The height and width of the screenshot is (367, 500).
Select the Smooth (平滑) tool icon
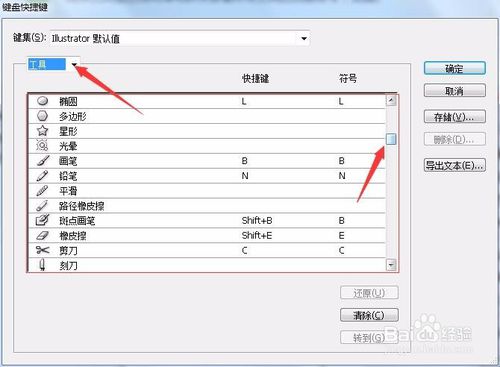coord(42,191)
